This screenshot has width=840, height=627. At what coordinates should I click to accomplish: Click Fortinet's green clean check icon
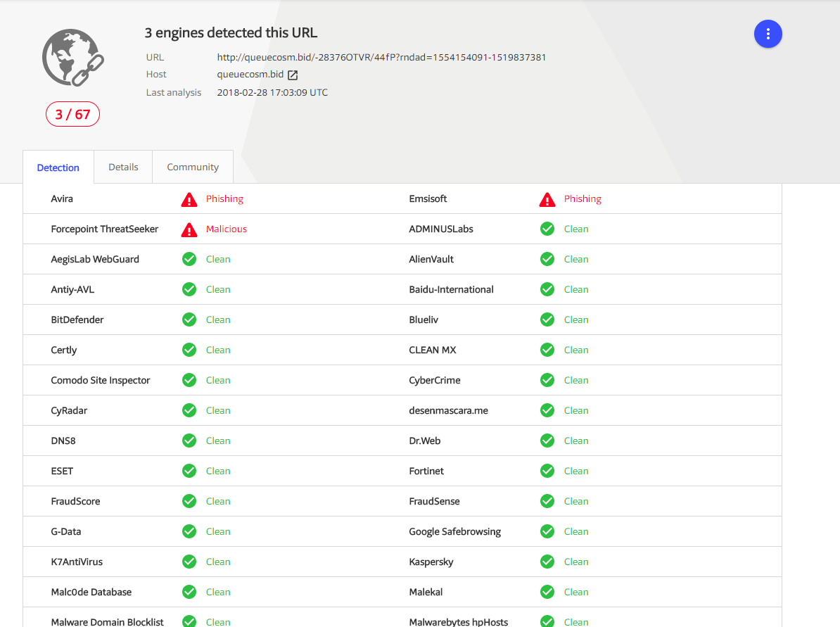click(547, 471)
